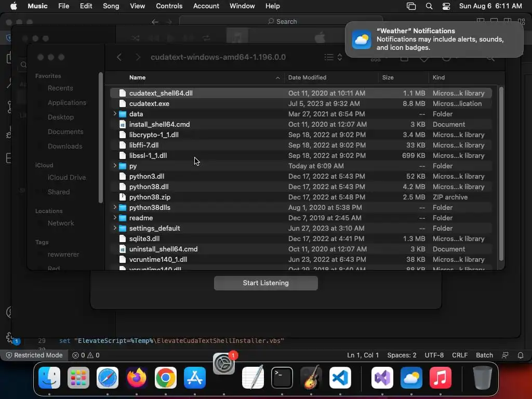
Task: Select Batch language mode in status bar
Action: point(484,355)
